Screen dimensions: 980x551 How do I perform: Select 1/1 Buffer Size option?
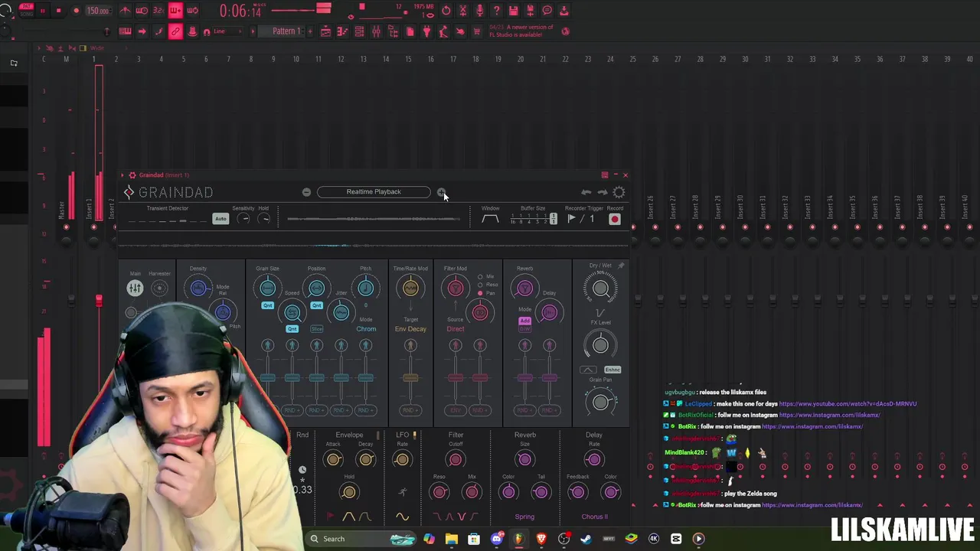553,219
